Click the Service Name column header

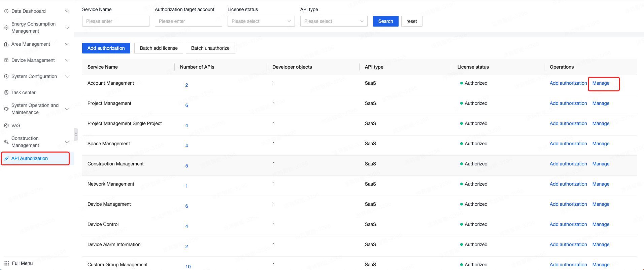click(x=103, y=67)
